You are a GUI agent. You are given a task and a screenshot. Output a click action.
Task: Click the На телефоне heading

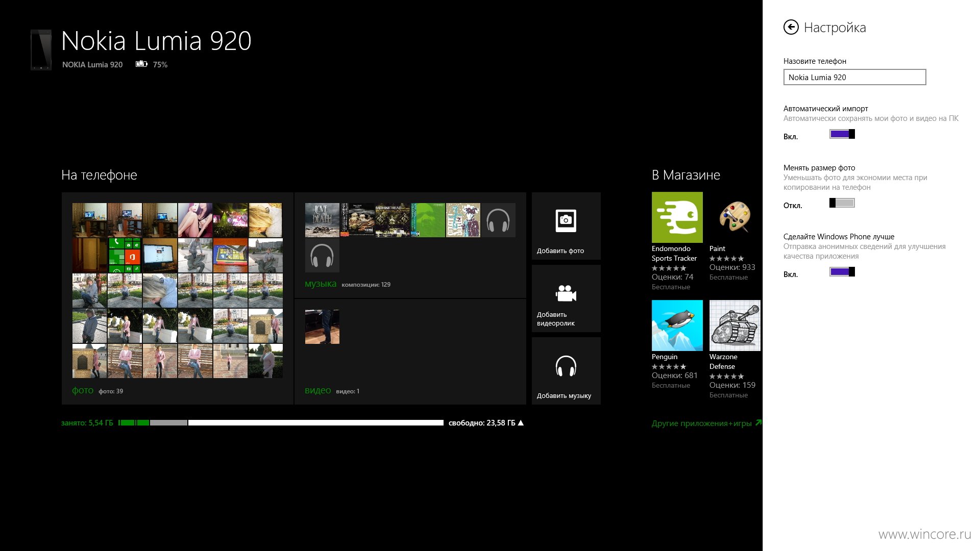[99, 175]
